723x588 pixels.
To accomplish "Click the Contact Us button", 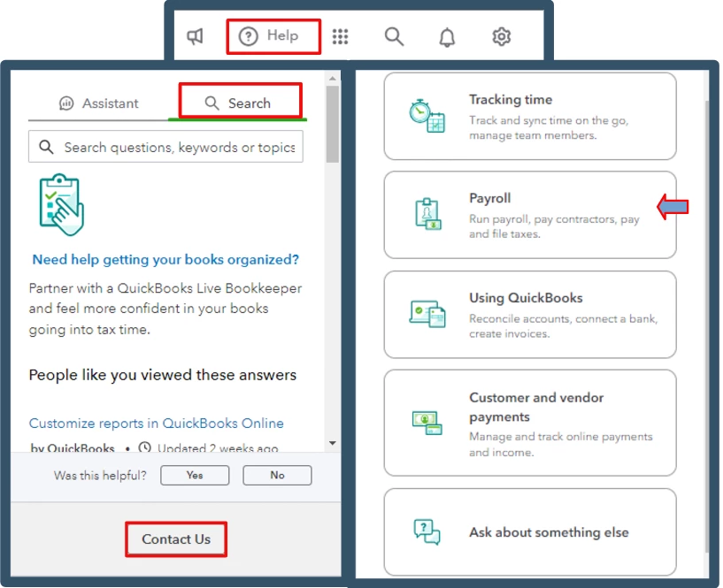I will coord(176,539).
